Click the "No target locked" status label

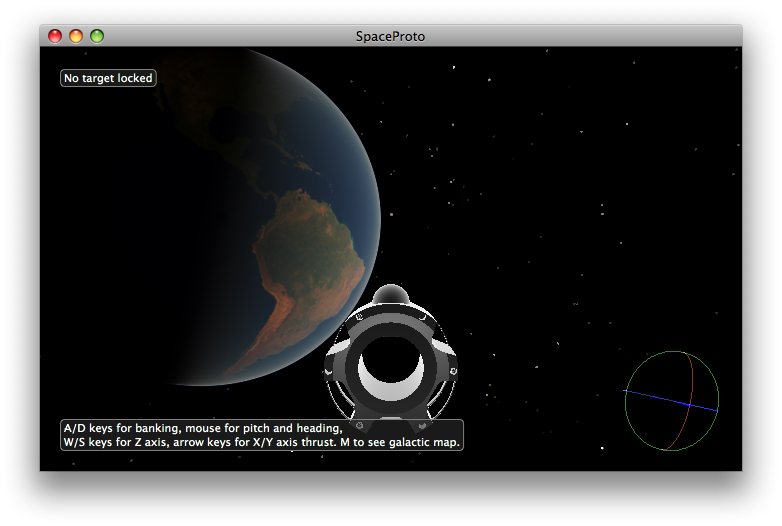pyautogui.click(x=108, y=78)
